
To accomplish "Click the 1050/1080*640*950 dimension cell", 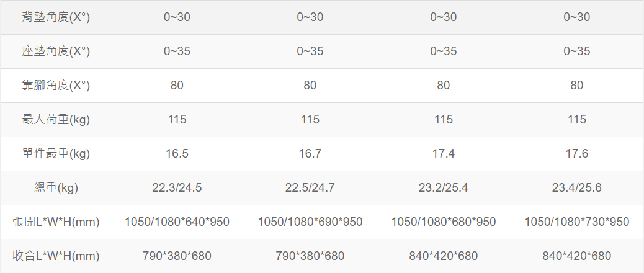I will [x=177, y=222].
